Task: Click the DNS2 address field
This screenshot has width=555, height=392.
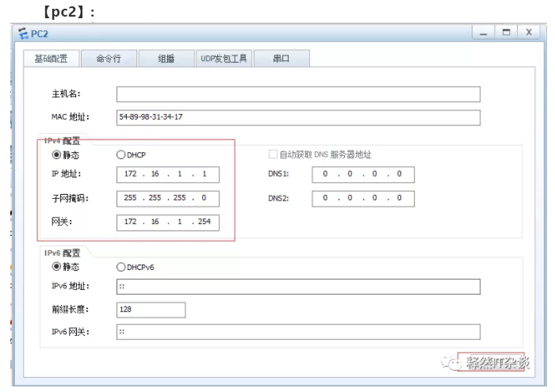Action: [363, 199]
